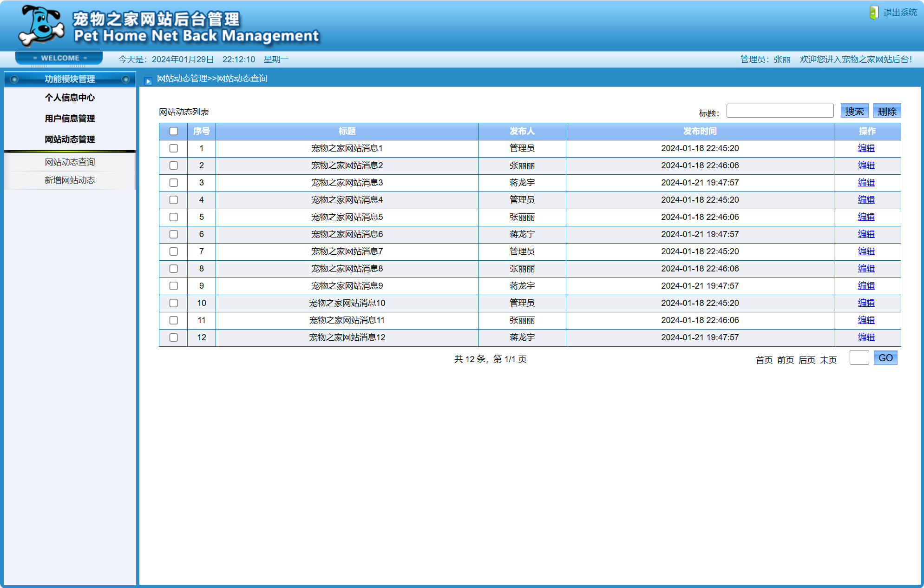Image resolution: width=924 pixels, height=588 pixels.
Task: Select the checkbox for 宠物之家网站消息12
Action: coord(173,338)
